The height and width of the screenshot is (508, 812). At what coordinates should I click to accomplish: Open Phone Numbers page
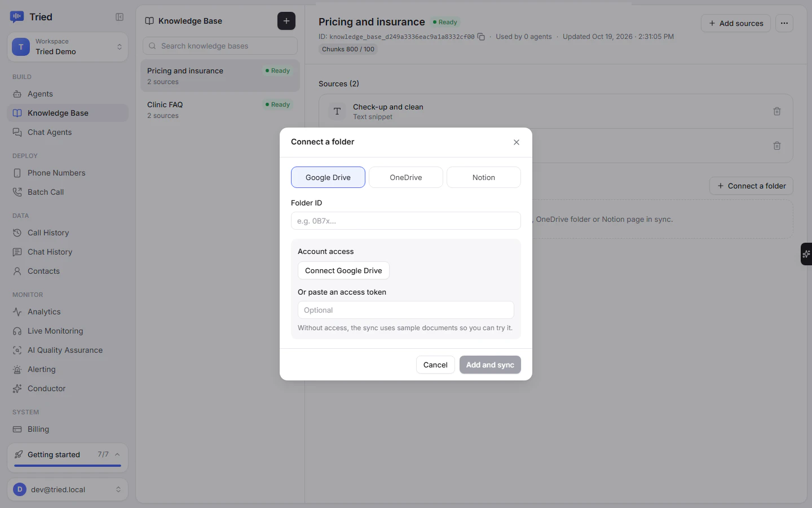68,173
